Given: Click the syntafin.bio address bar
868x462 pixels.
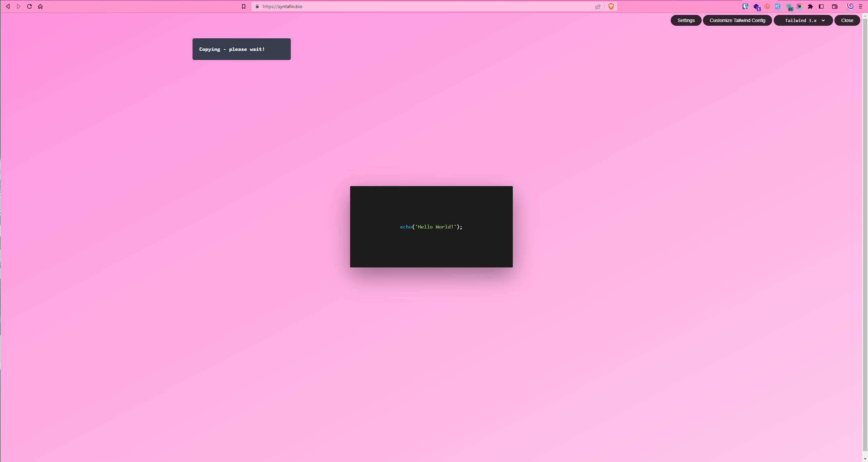Looking at the screenshot, I should [424, 6].
